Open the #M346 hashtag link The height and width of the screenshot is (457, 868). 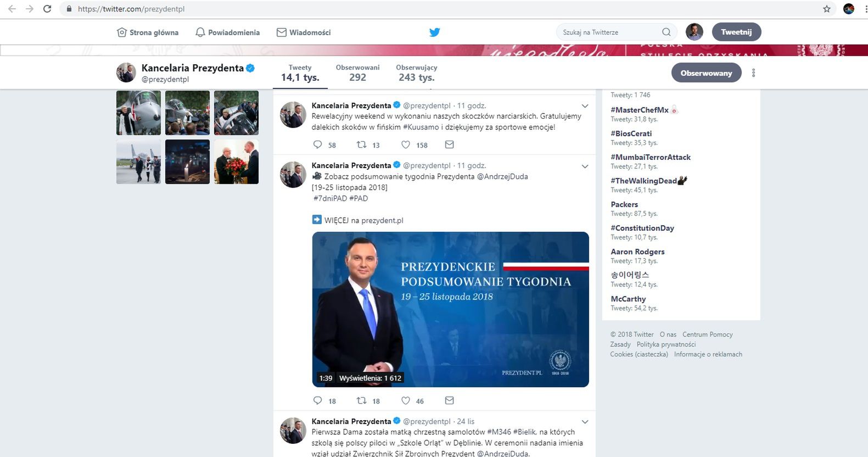coord(499,432)
